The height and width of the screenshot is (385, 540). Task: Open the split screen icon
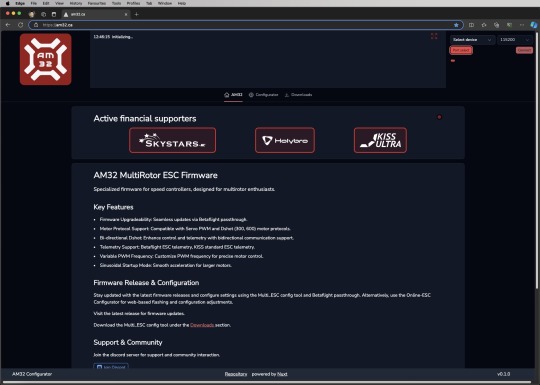tap(471, 25)
